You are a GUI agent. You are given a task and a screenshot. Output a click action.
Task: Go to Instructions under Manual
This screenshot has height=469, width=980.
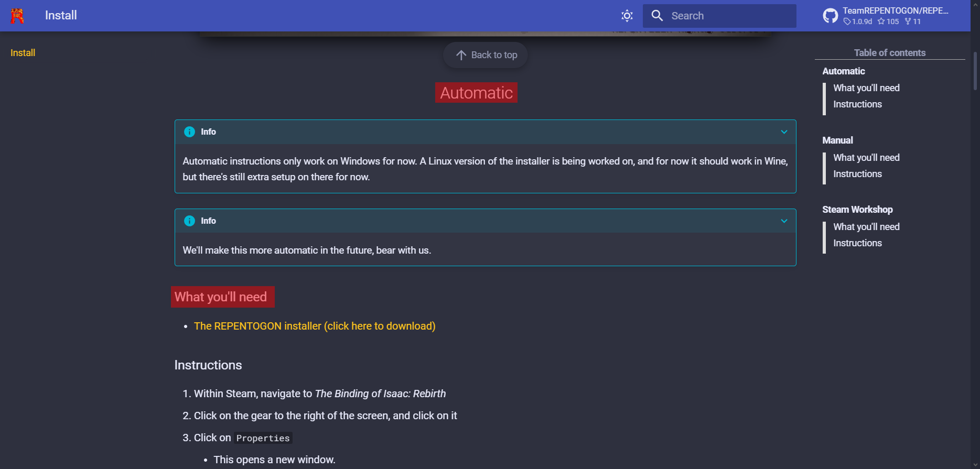pyautogui.click(x=857, y=174)
